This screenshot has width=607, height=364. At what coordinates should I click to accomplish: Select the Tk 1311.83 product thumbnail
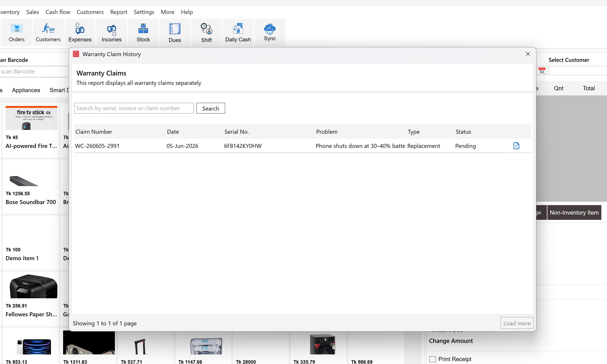[x=89, y=342]
